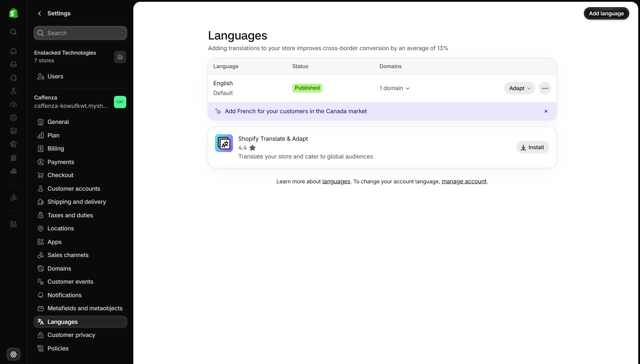This screenshot has height=364, width=640.
Task: Click the Language column header
Action: pos(226,66)
